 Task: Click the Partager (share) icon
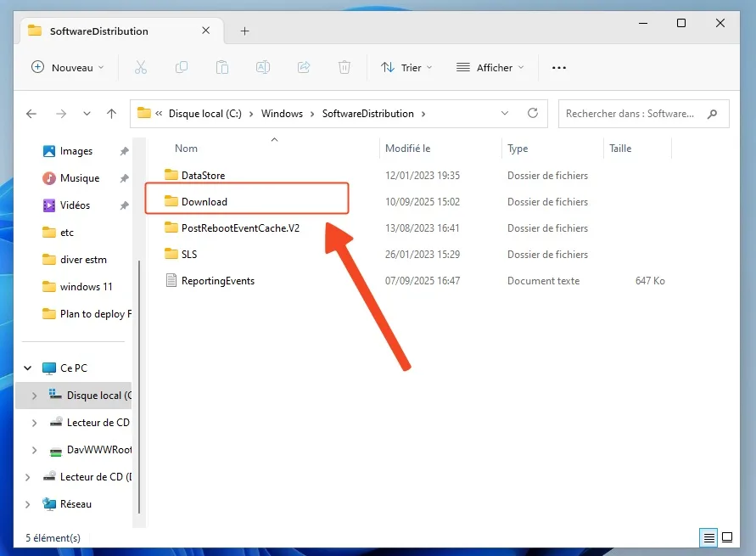point(304,67)
